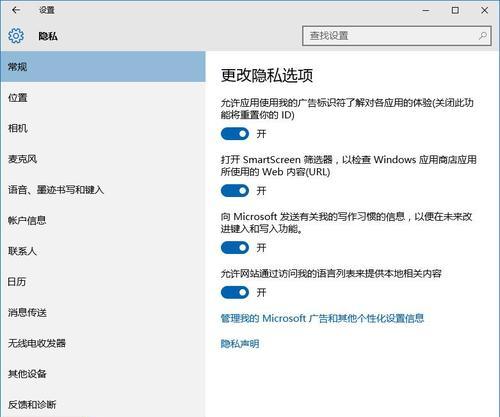Select 帐户信息 in the sidebar
The width and height of the screenshot is (500, 417).
103,220
